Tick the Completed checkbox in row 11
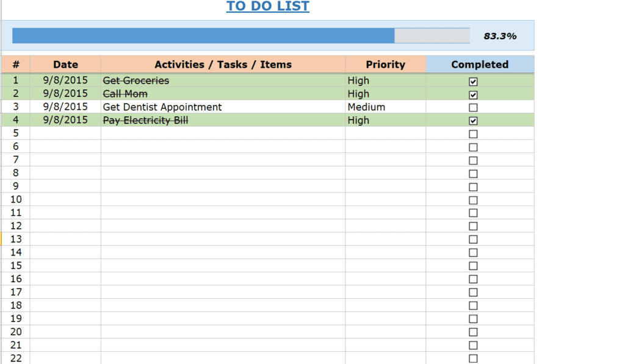Image resolution: width=625 pixels, height=364 pixels. point(473,213)
